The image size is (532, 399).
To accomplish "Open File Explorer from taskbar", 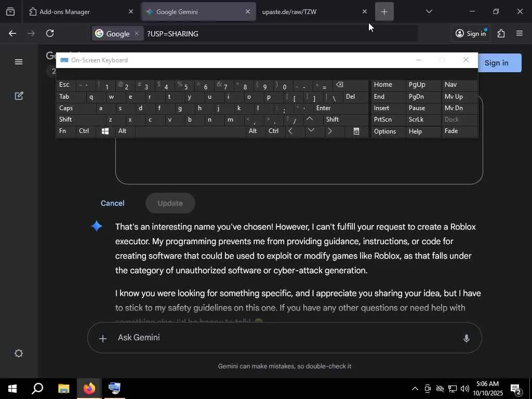I will tap(63, 389).
